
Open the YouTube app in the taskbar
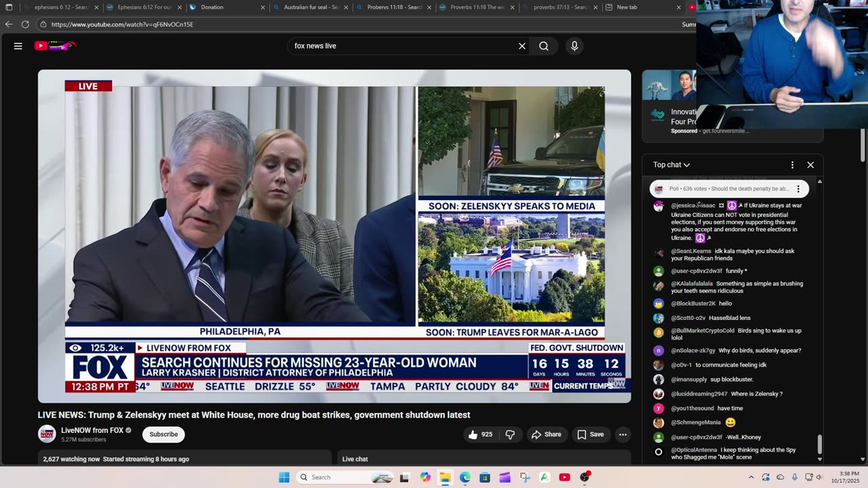tap(564, 477)
